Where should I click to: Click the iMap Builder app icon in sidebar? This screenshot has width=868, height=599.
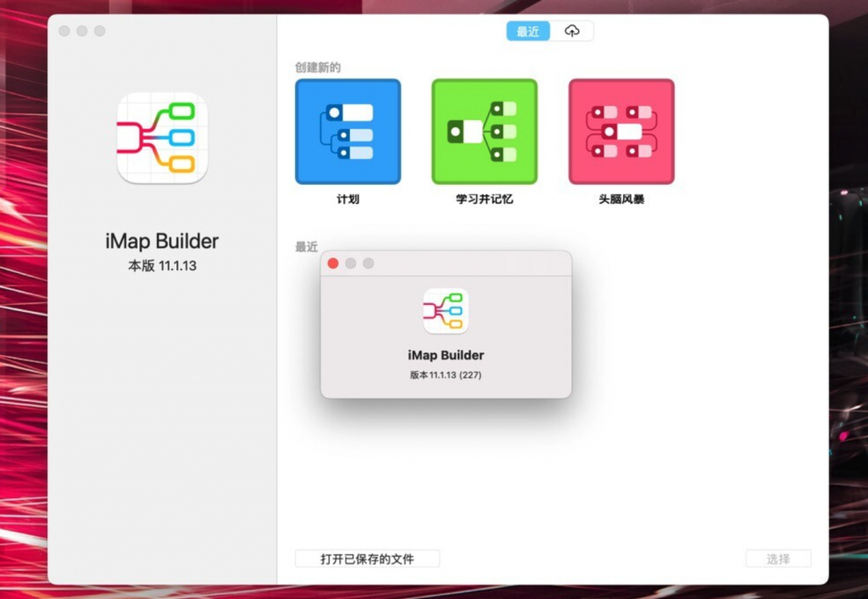click(161, 138)
